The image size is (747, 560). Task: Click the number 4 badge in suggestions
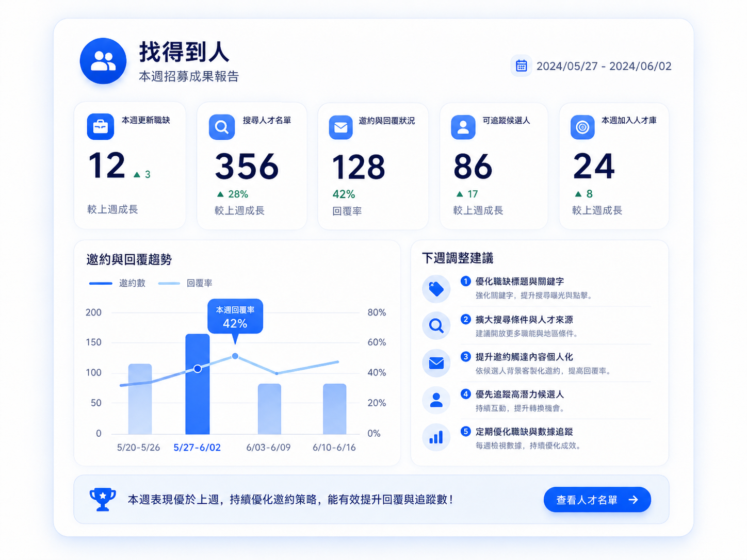pos(465,394)
